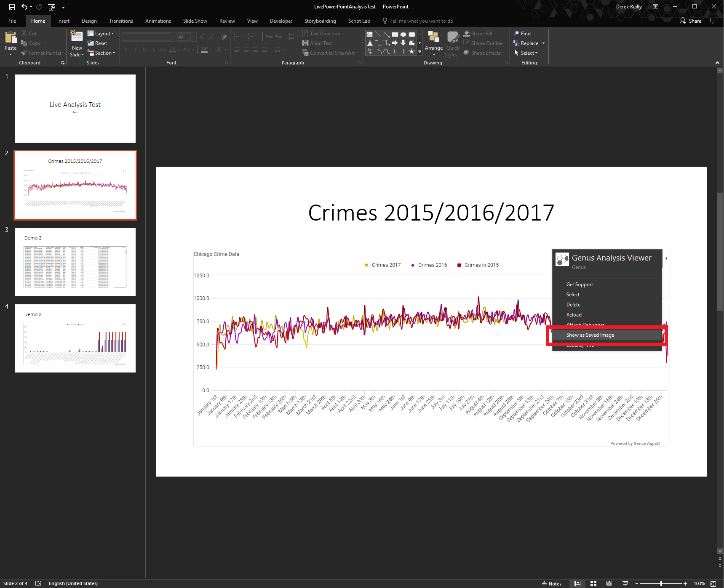Screen dimensions: 724x588
Task: Click the Find command
Action: point(522,34)
